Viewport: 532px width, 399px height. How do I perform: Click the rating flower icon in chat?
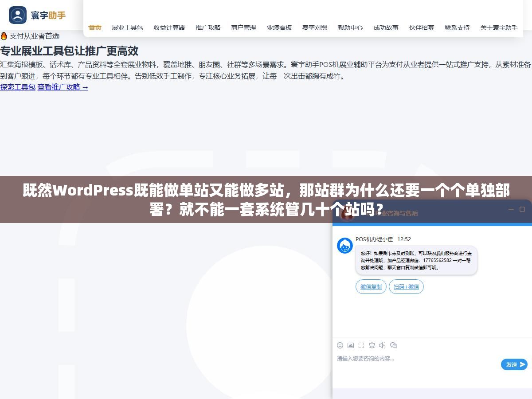tap(372, 345)
